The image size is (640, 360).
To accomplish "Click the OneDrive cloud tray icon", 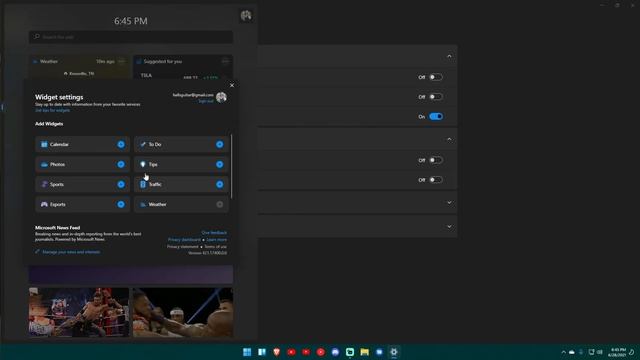I will point(572,352).
